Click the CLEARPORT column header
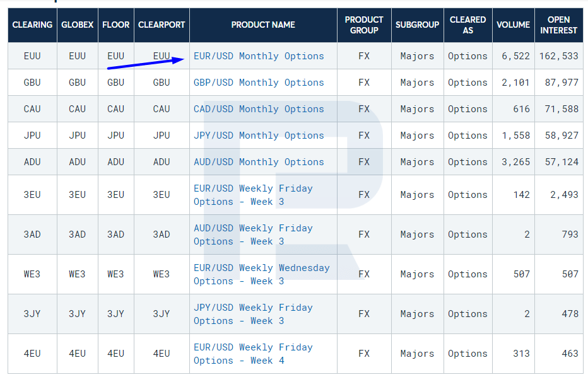588x382 pixels. coord(162,25)
